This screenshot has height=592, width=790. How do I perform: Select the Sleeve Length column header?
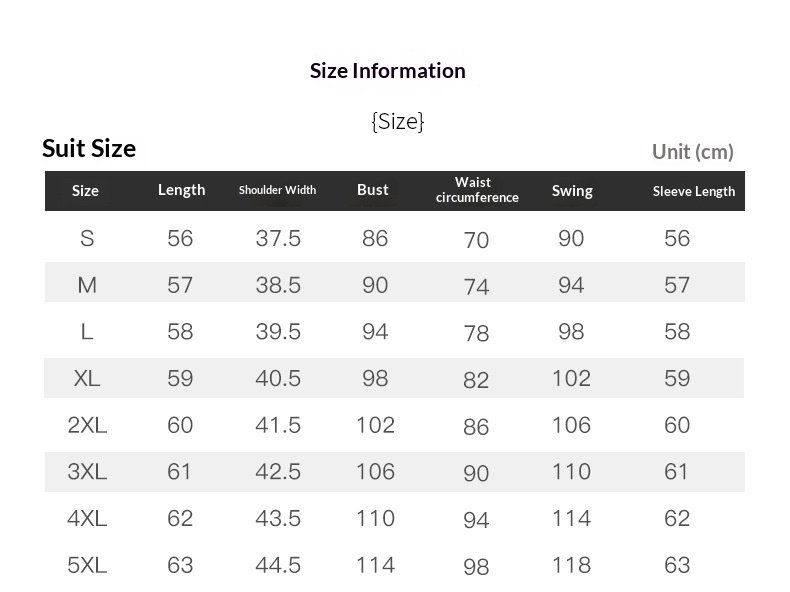(693, 191)
